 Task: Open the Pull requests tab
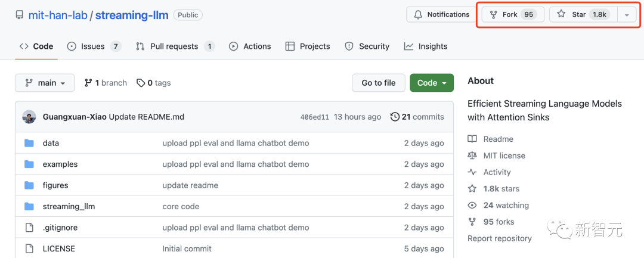coord(174,46)
